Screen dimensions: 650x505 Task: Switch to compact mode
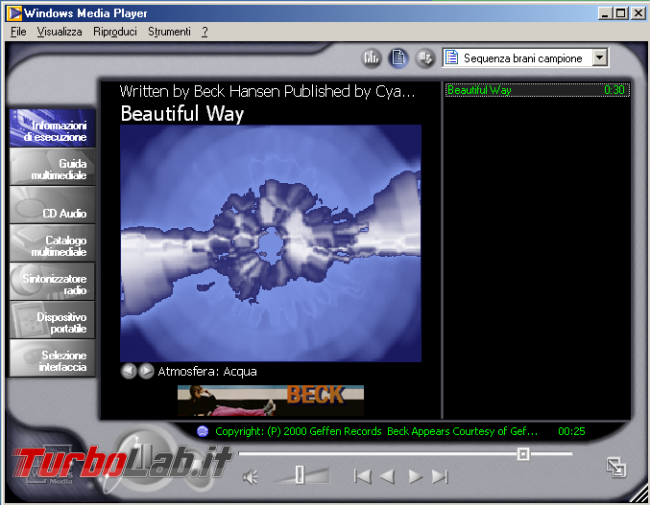coord(616,468)
